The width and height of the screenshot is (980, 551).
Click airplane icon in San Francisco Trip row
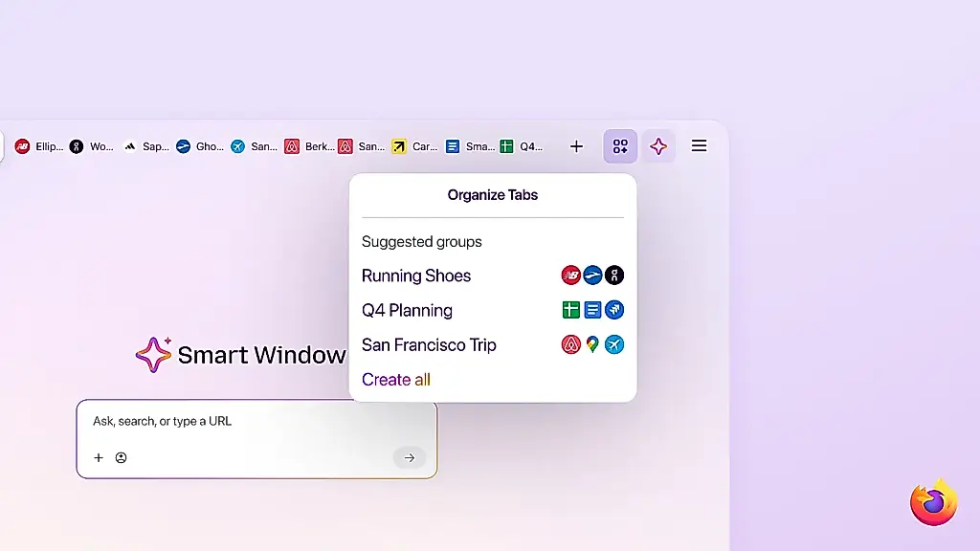tap(614, 344)
